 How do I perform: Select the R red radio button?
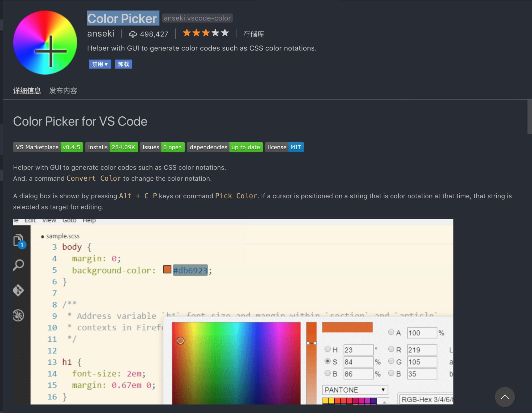pos(391,349)
